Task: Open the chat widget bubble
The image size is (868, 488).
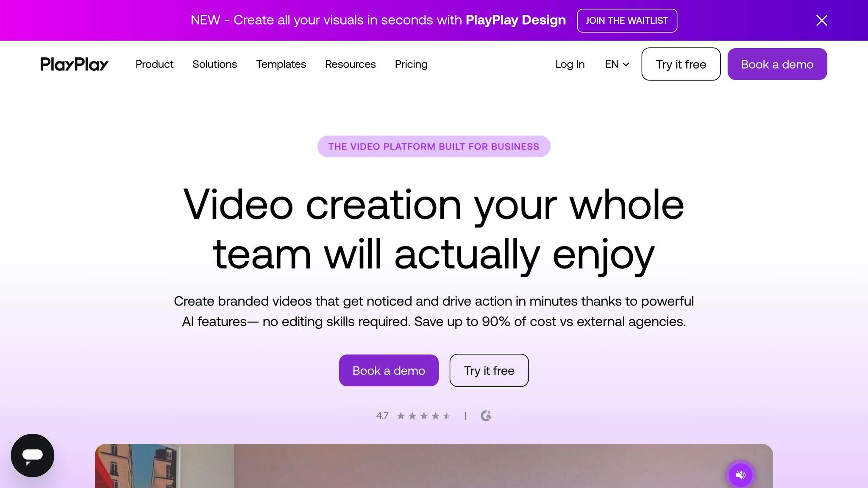Action: click(x=32, y=455)
